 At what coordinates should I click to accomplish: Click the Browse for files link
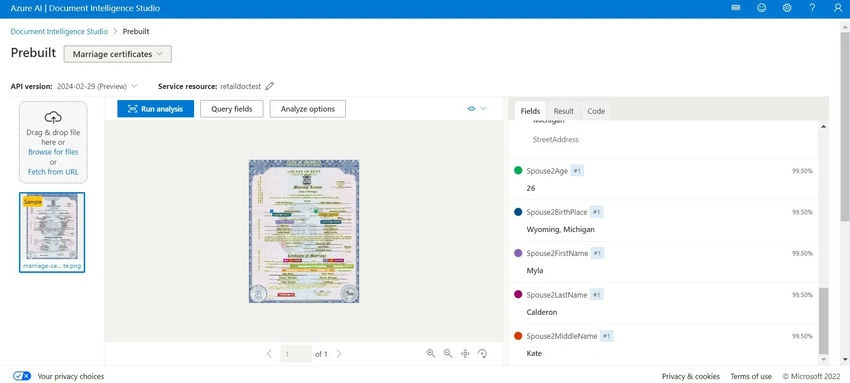pyautogui.click(x=53, y=152)
